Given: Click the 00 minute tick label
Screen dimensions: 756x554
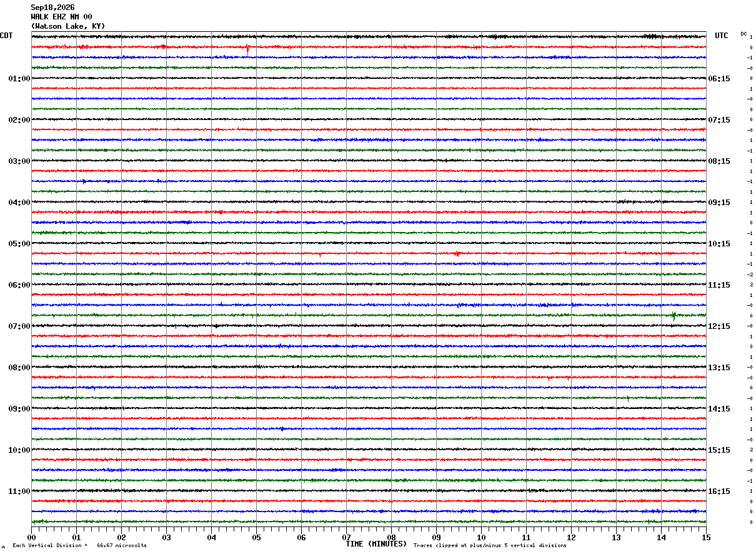Looking at the screenshot, I should [x=31, y=537].
